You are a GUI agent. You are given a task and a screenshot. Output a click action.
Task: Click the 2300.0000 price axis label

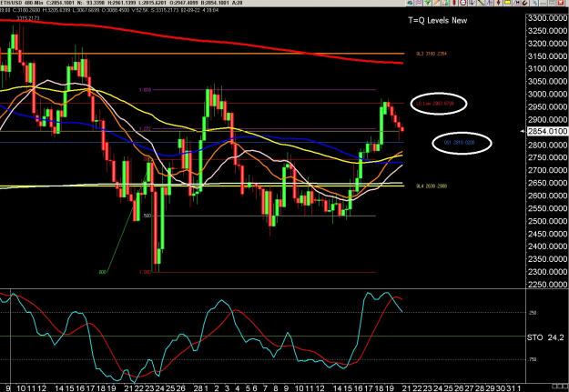[547, 272]
